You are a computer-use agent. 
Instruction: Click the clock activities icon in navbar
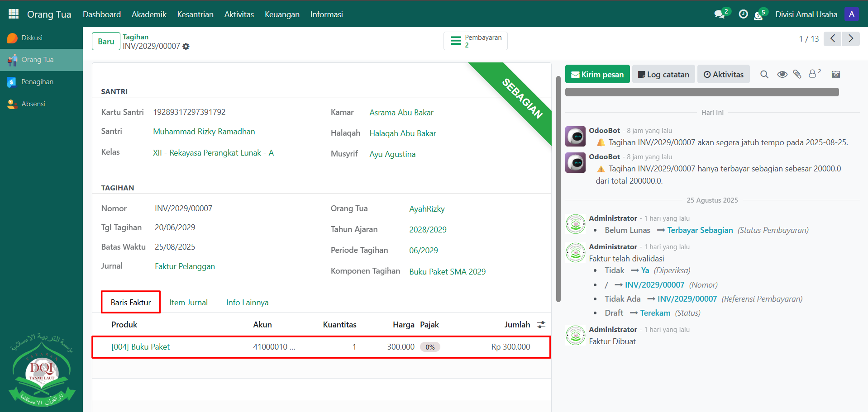point(743,14)
